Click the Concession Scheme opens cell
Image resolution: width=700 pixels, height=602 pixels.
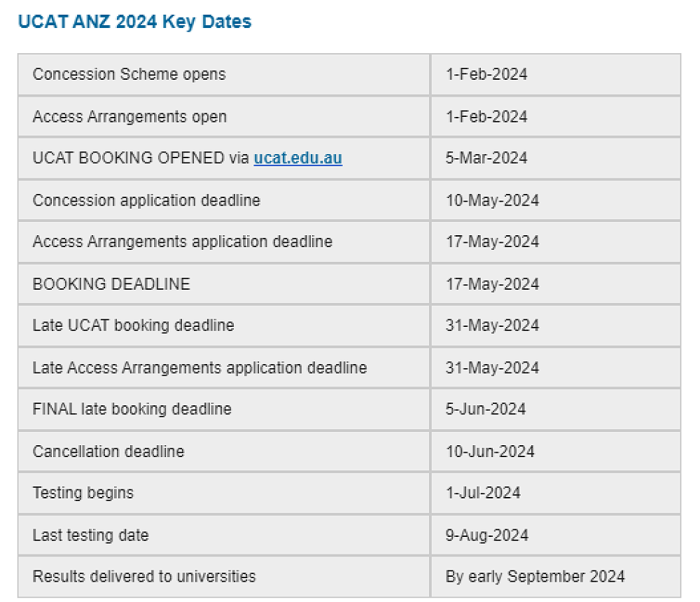pyautogui.click(x=129, y=74)
